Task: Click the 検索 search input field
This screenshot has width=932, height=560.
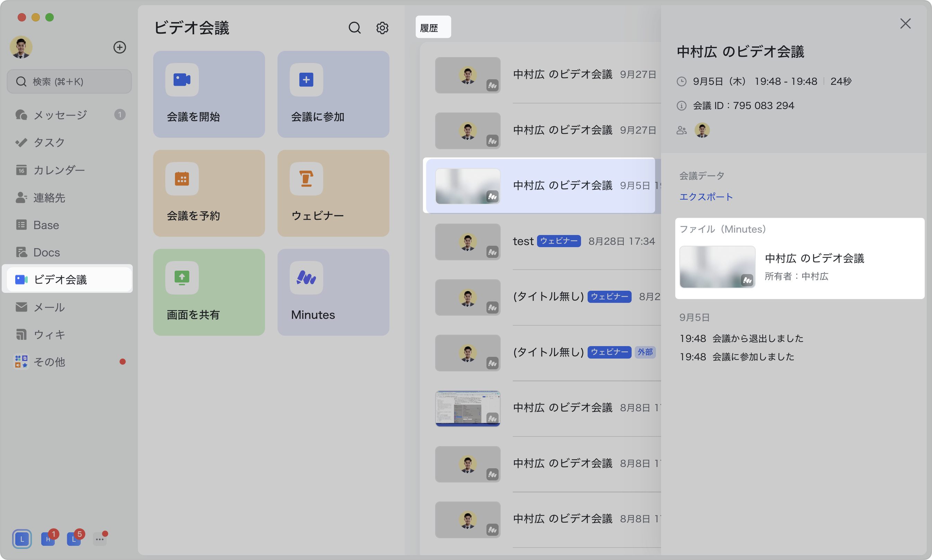Action: [69, 81]
